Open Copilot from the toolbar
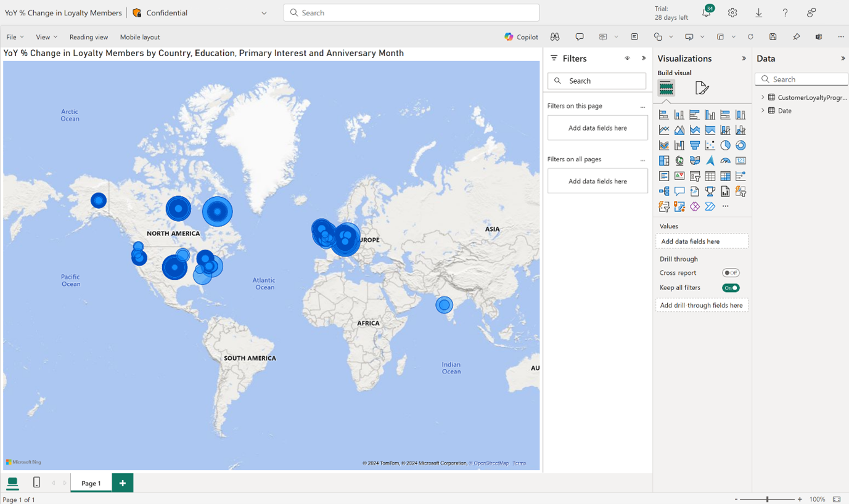The height and width of the screenshot is (504, 849). pos(521,37)
